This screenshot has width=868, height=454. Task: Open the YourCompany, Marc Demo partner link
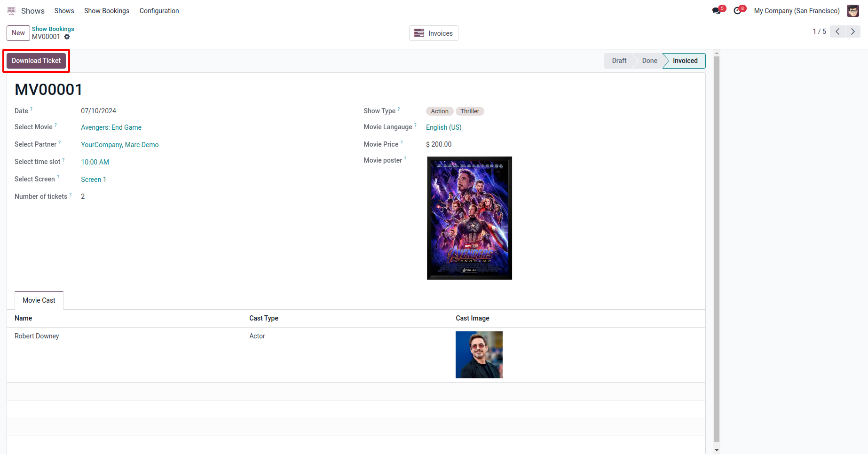(x=120, y=145)
